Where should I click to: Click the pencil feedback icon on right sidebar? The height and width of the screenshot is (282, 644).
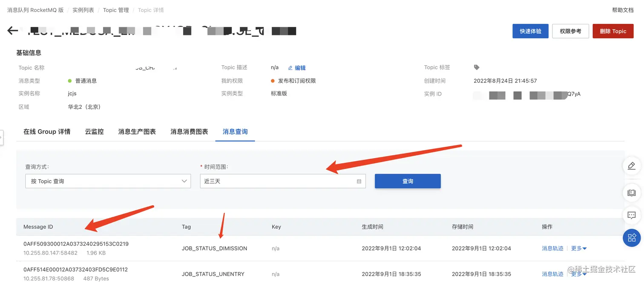pos(632,166)
